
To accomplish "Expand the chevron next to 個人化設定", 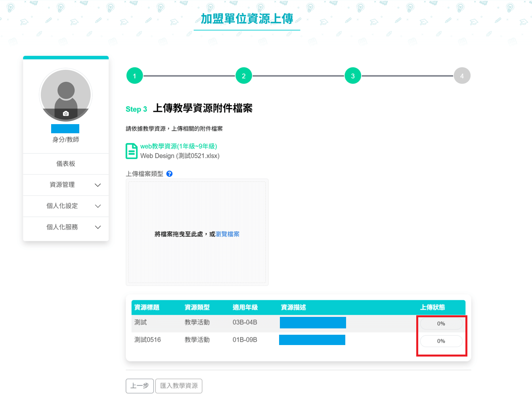I will (x=98, y=206).
